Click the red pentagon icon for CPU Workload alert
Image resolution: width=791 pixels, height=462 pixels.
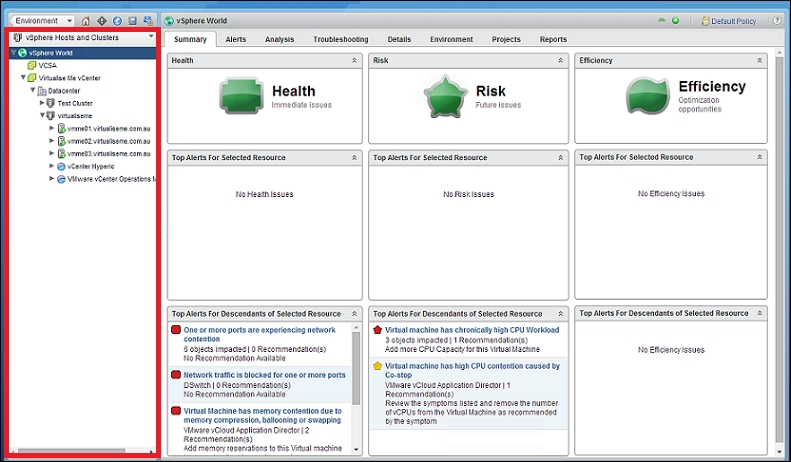coord(377,330)
